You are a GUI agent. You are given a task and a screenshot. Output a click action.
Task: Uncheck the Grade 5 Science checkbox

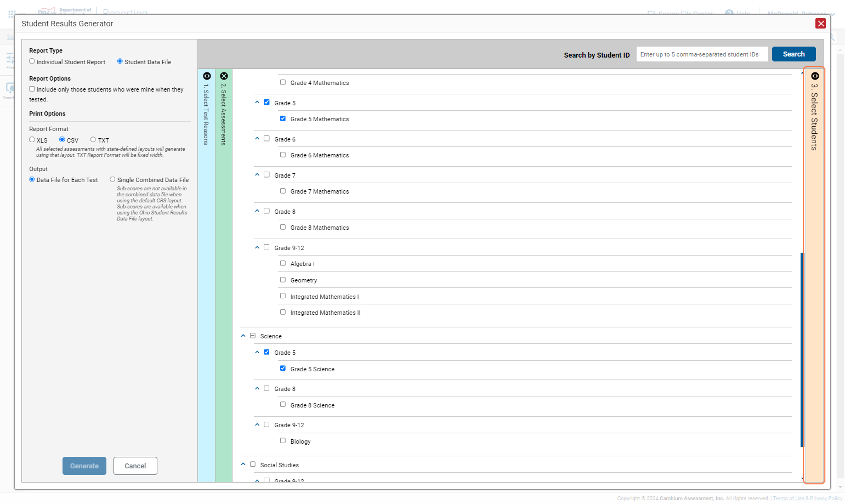coord(283,369)
